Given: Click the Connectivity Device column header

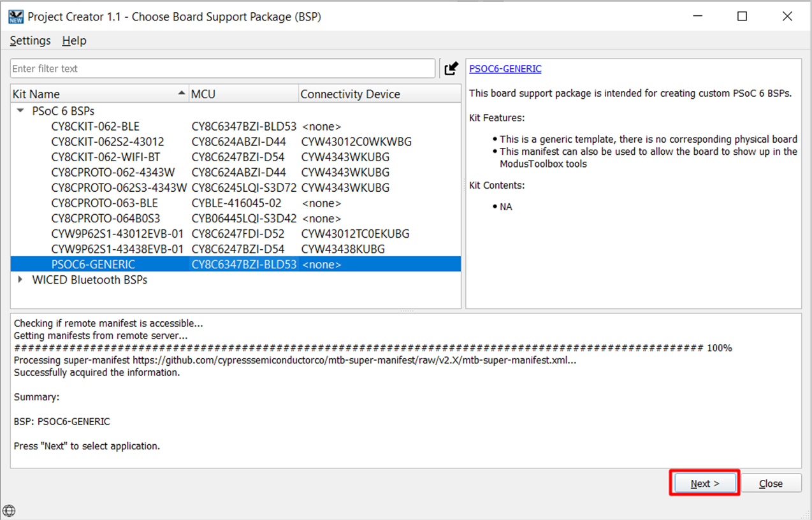Looking at the screenshot, I should (350, 94).
